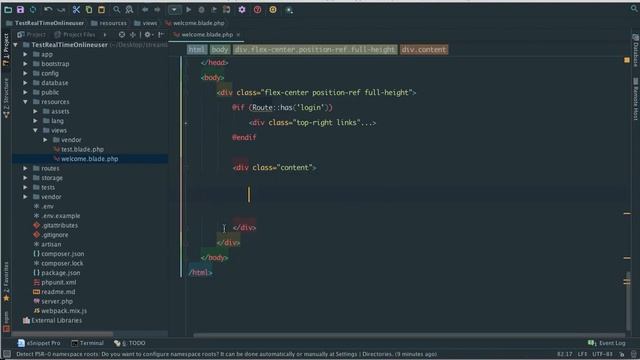The width and height of the screenshot is (640, 360).
Task: Click the Redo arrow in toolbar
Action: pos(61,9)
